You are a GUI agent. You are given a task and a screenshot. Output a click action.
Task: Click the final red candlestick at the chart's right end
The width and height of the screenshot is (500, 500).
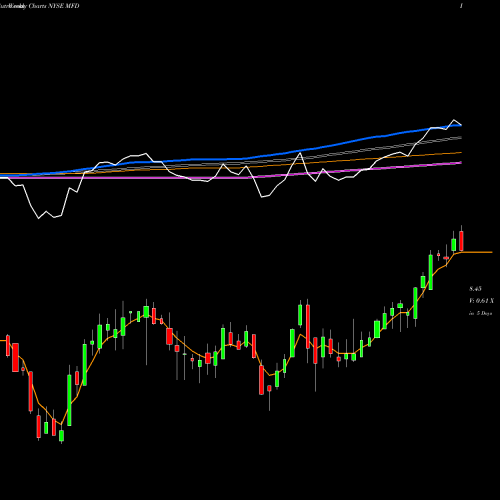[x=461, y=241]
